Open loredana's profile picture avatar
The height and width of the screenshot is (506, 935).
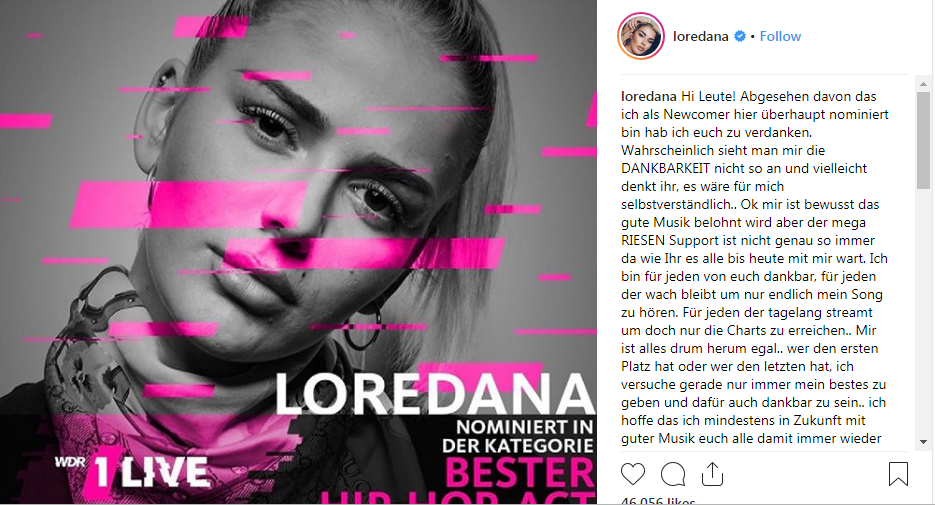pos(641,36)
